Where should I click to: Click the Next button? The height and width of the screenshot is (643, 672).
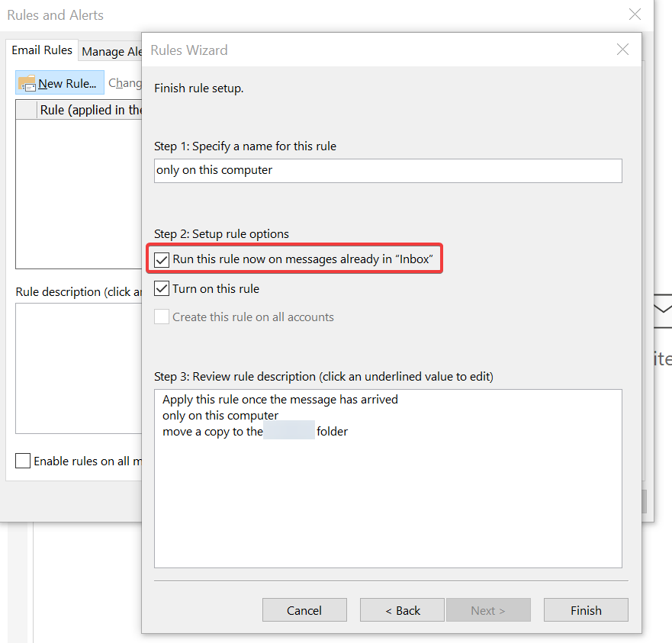click(x=488, y=610)
